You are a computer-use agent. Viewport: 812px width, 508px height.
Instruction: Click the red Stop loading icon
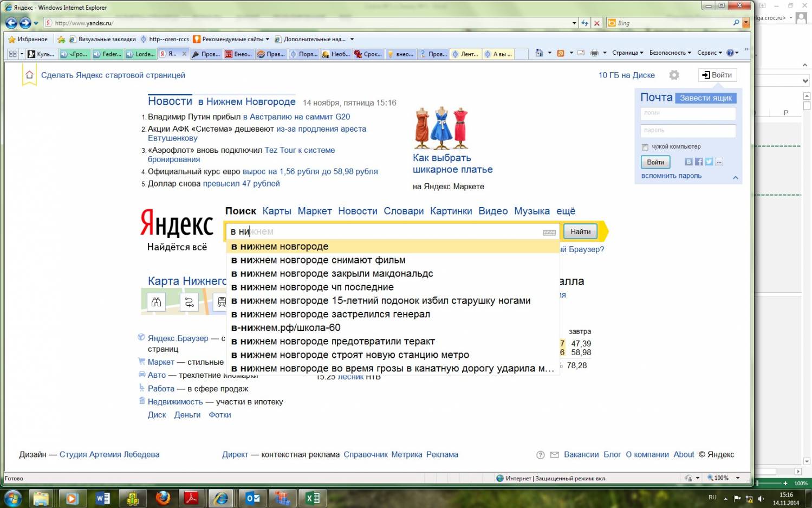597,23
